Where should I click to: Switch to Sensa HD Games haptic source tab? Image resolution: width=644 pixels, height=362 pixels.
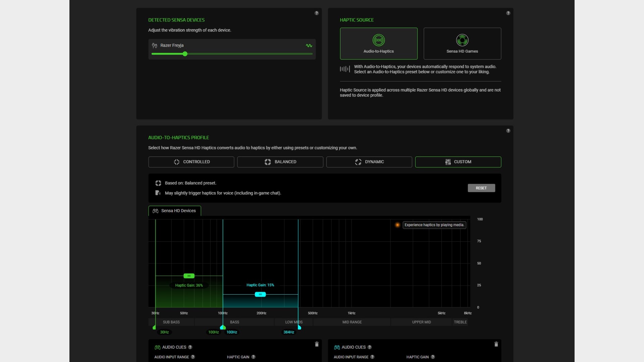pyautogui.click(x=462, y=43)
